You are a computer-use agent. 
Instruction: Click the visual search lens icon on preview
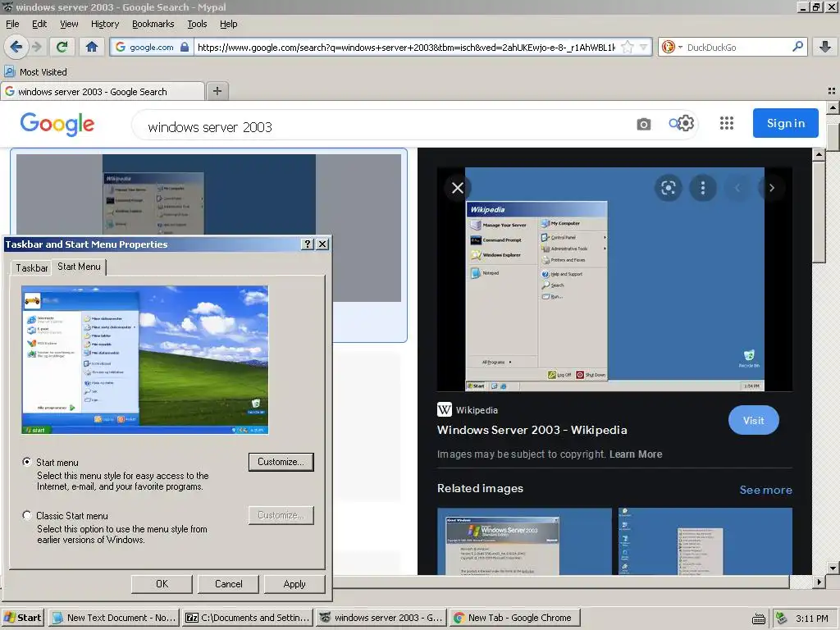coord(668,188)
